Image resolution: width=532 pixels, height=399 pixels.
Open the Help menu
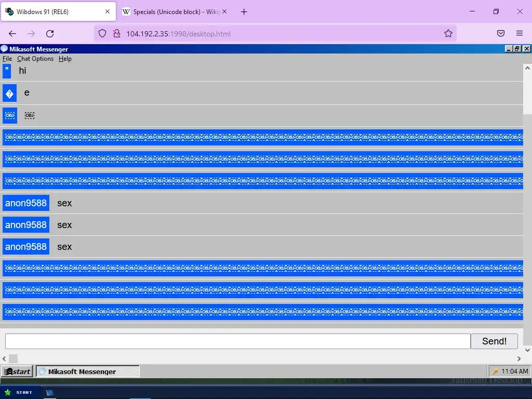(x=65, y=59)
